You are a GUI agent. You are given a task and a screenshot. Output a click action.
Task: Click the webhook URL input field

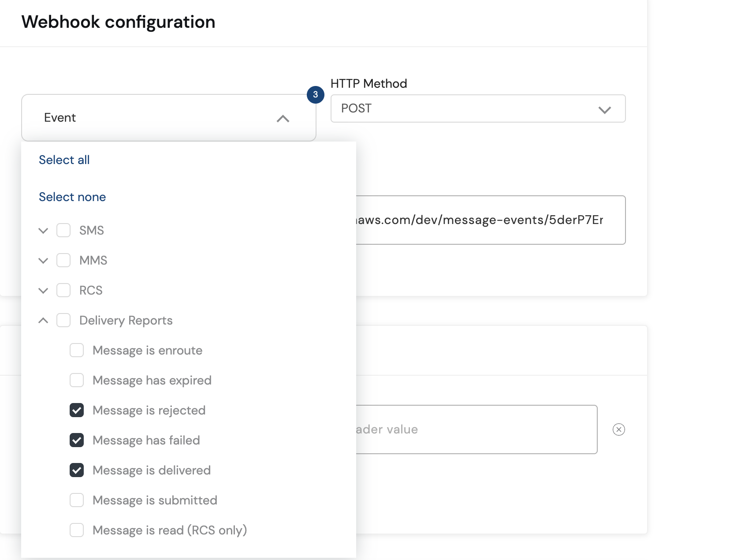click(489, 220)
